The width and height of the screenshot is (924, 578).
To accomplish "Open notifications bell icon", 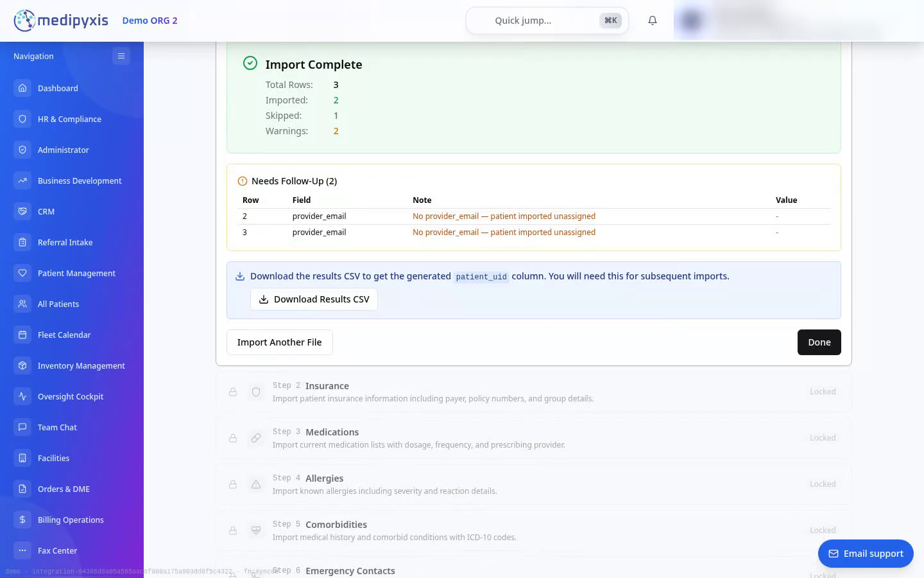I will pyautogui.click(x=653, y=21).
